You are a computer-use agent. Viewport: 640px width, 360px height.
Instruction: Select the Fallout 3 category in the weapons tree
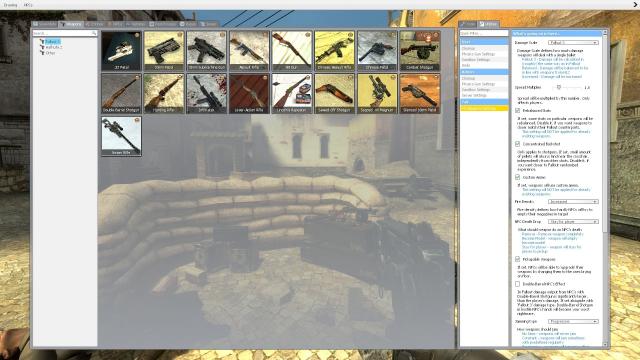point(52,42)
